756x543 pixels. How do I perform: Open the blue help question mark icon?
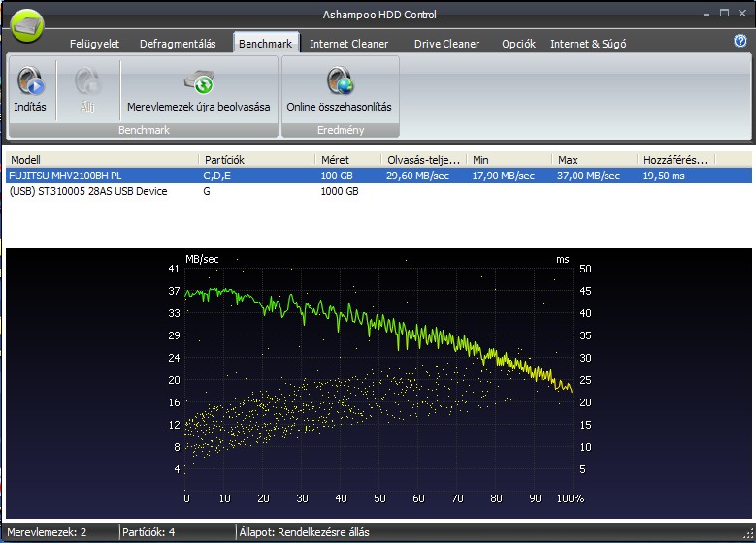tap(740, 41)
